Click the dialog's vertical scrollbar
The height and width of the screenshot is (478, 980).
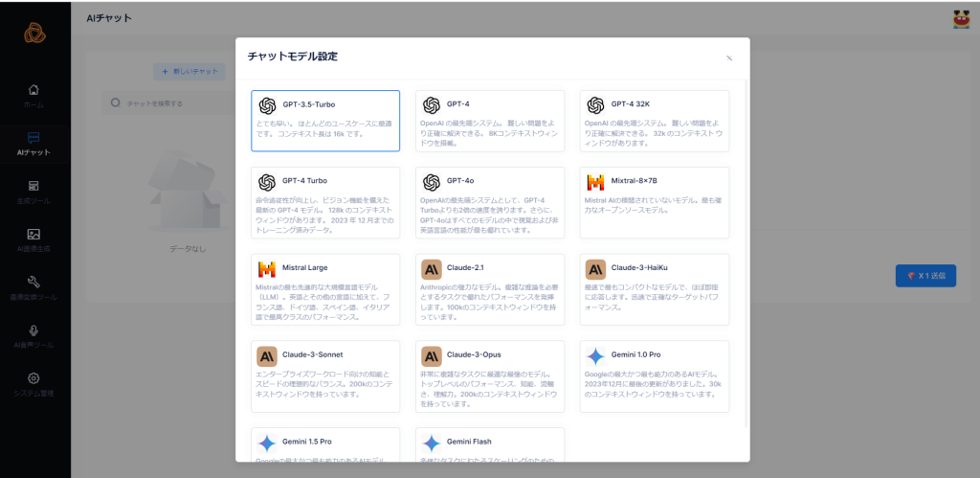[746, 254]
